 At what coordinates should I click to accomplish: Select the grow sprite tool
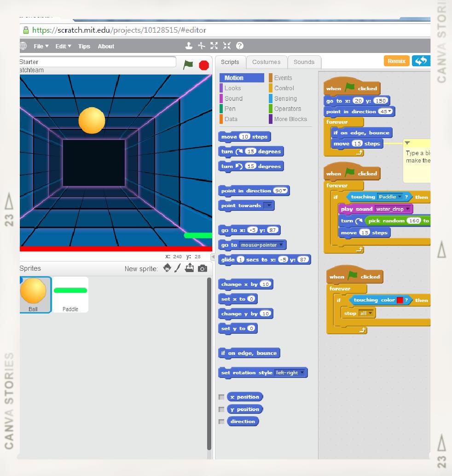coord(214,46)
